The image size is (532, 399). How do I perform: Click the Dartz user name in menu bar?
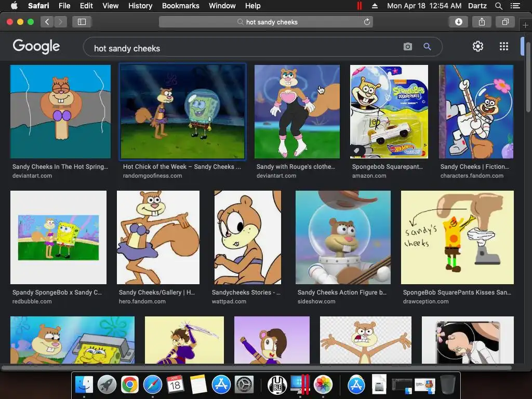click(477, 6)
